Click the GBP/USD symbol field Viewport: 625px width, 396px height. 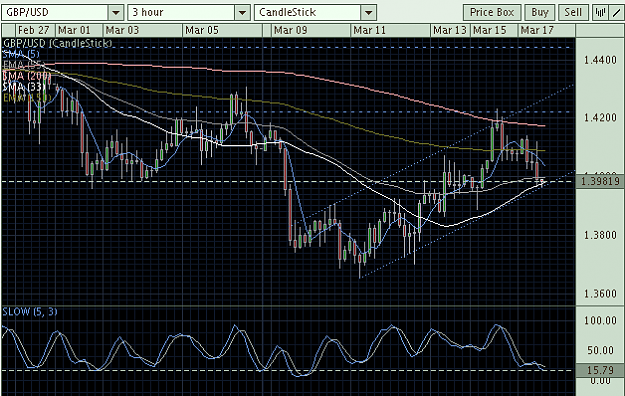pyautogui.click(x=55, y=13)
